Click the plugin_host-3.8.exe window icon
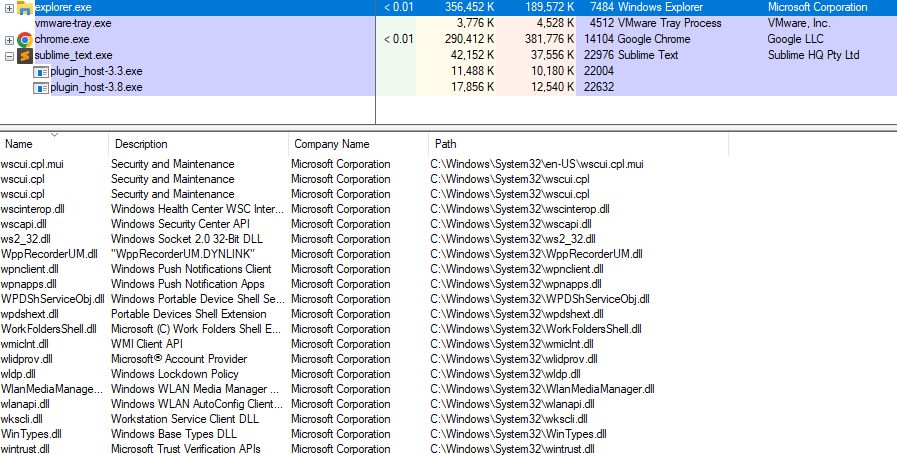This screenshot has height=455, width=897. (41, 88)
